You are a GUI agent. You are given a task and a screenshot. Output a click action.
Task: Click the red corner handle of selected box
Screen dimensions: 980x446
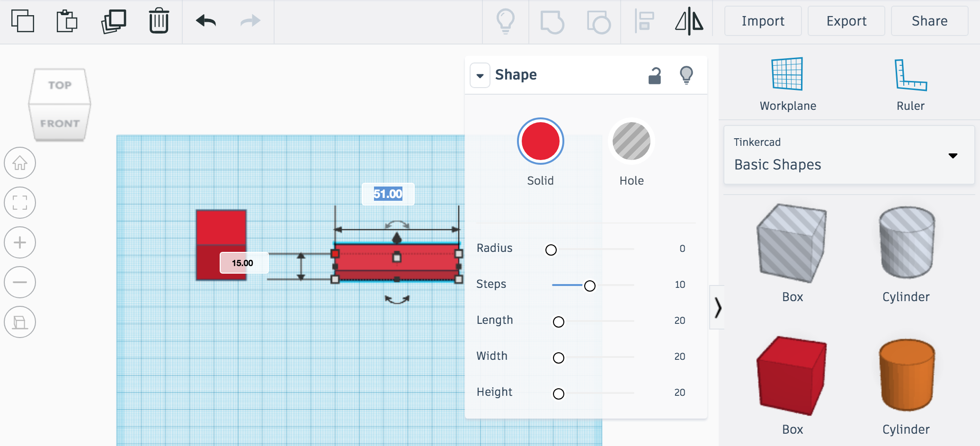(x=335, y=254)
